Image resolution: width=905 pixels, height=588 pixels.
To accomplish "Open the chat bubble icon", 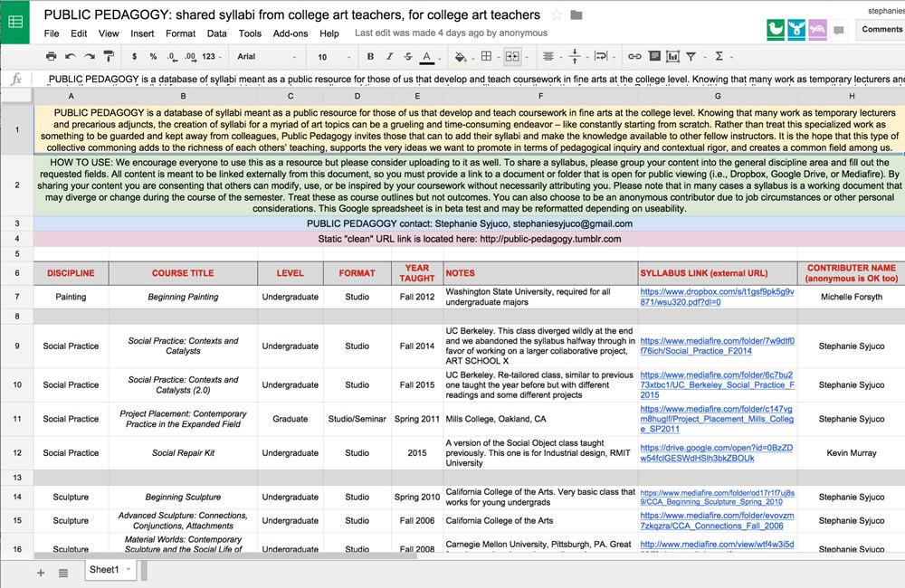I will tap(839, 30).
